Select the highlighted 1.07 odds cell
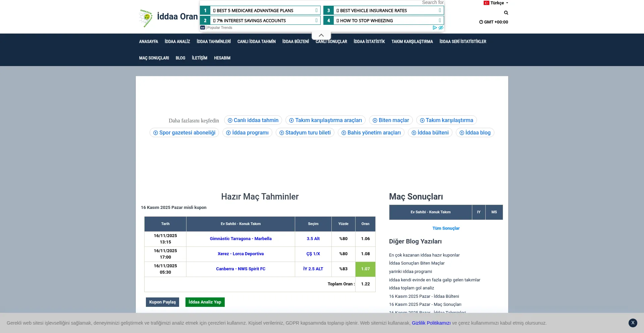Image resolution: width=644 pixels, height=333 pixels. [x=365, y=269]
